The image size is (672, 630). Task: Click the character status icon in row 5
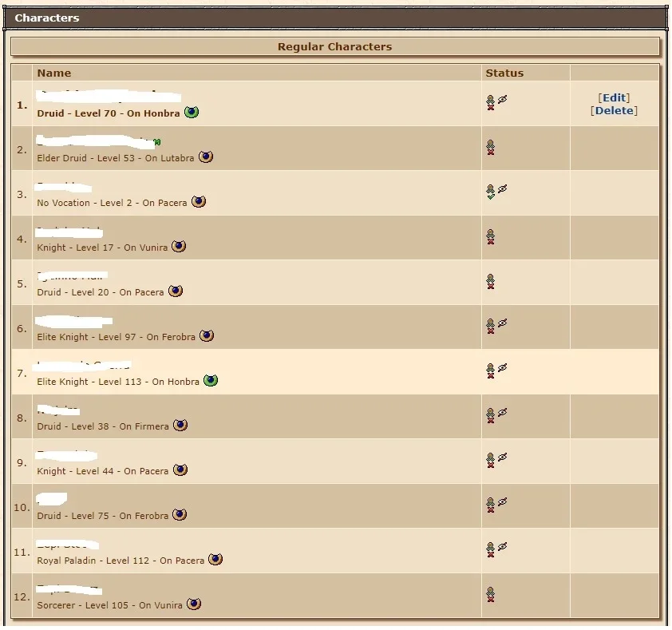pyautogui.click(x=490, y=281)
